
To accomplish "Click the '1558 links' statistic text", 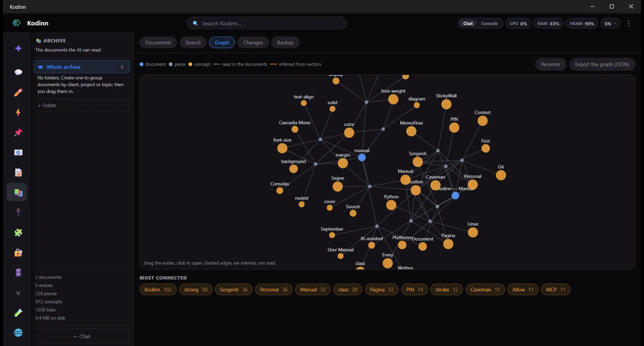I will coord(45,310).
